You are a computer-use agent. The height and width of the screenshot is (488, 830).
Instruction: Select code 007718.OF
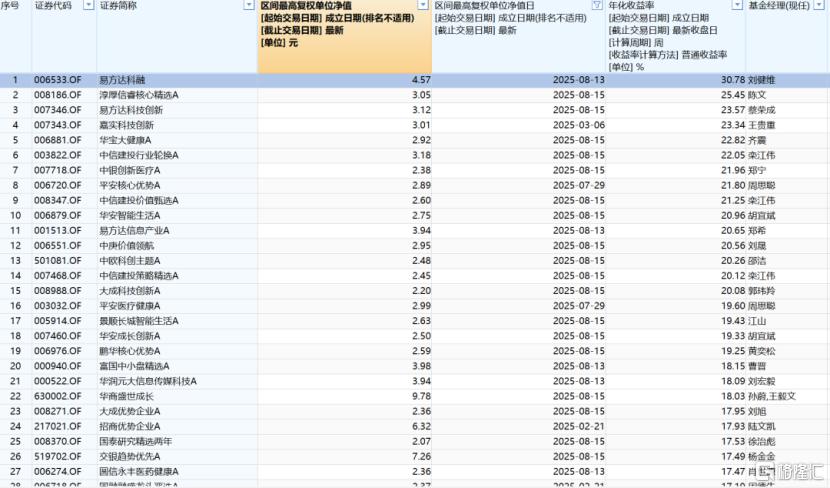tap(58, 170)
